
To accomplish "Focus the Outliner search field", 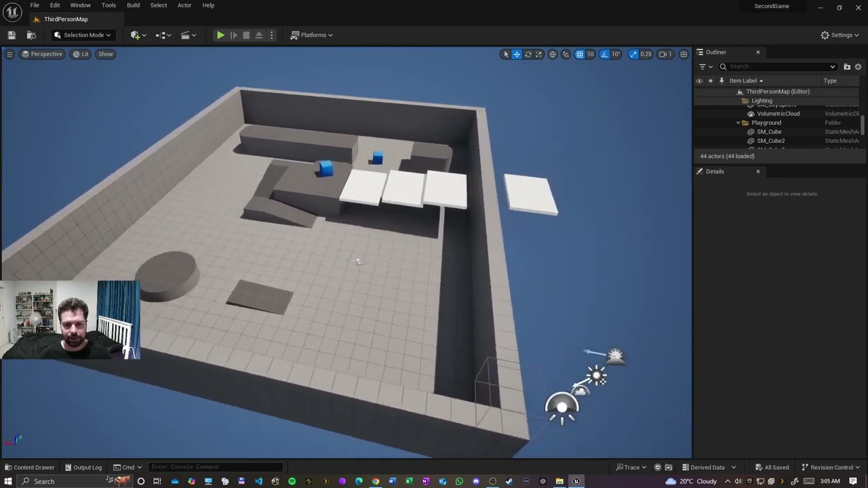I will 778,66.
